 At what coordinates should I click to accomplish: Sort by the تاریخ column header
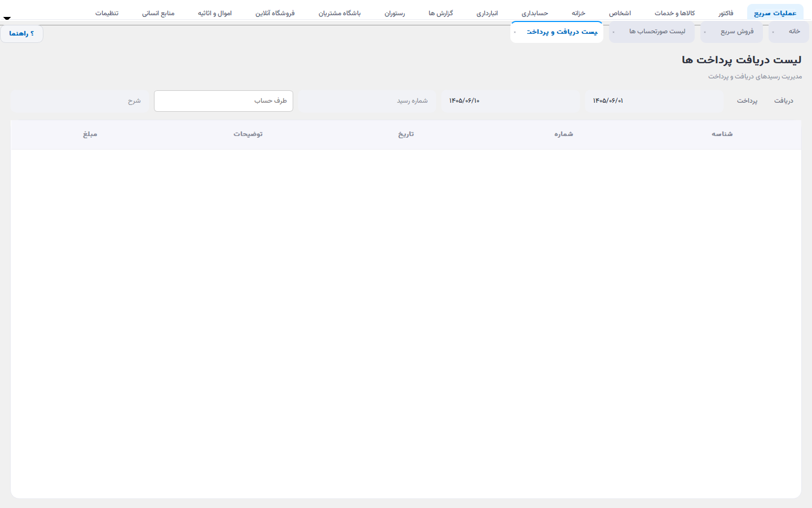tap(406, 134)
